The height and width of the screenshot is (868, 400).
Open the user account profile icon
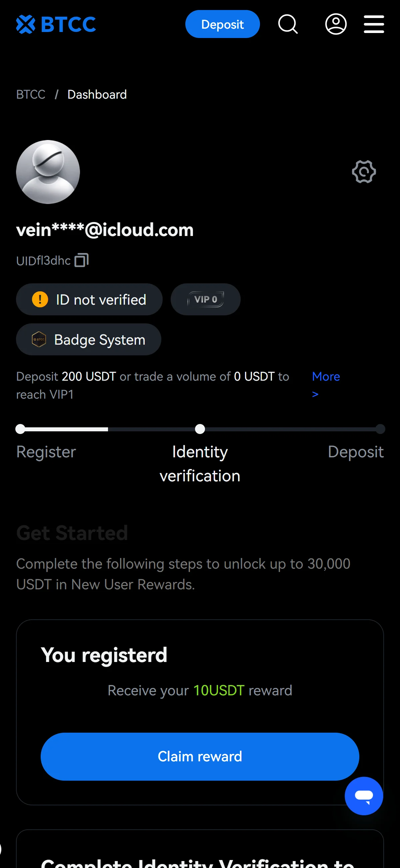click(x=336, y=24)
